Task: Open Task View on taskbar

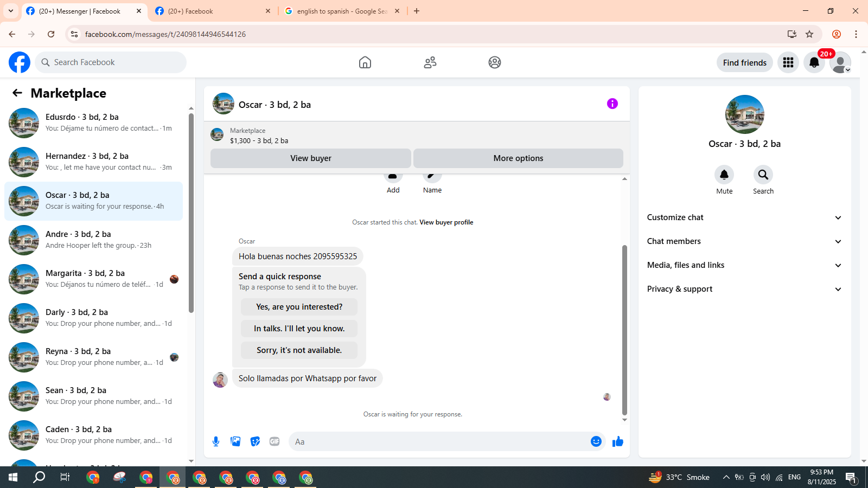Action: point(65,477)
